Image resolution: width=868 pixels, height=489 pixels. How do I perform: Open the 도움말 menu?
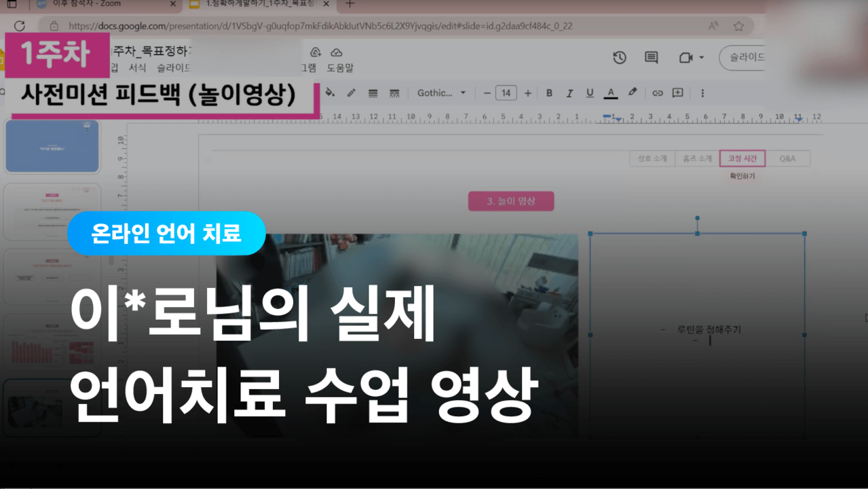coord(340,68)
